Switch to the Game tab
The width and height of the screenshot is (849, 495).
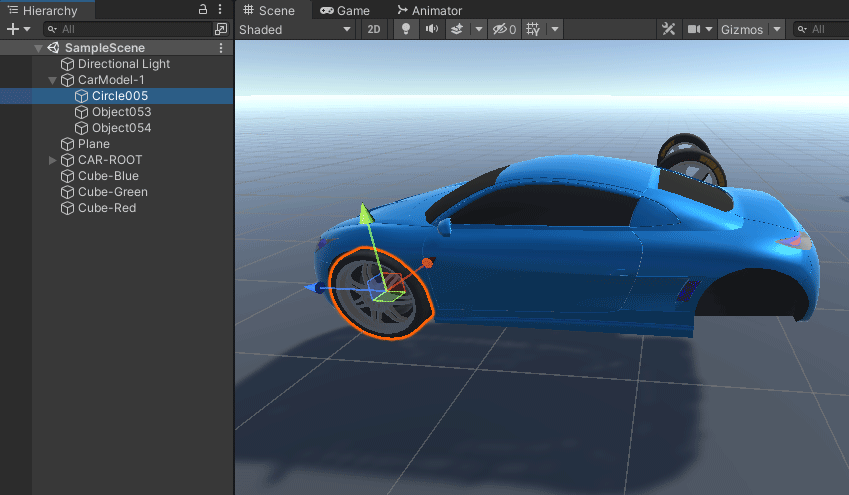345,10
